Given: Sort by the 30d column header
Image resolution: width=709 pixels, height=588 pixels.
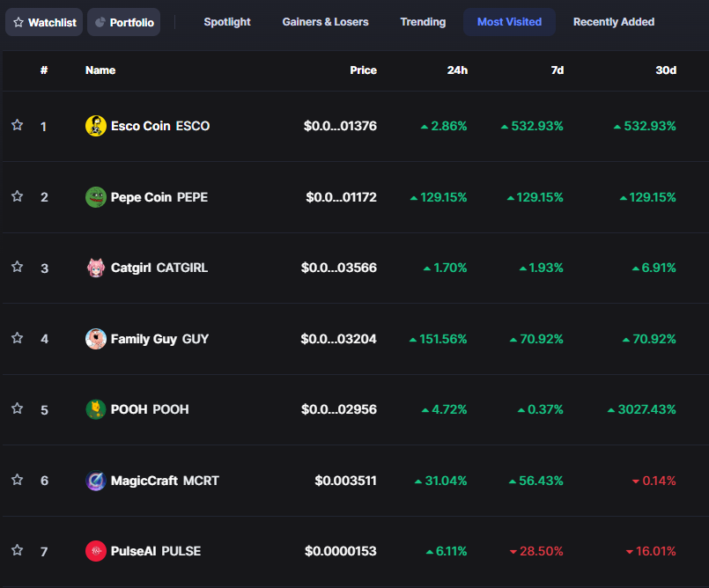Looking at the screenshot, I should (x=666, y=70).
